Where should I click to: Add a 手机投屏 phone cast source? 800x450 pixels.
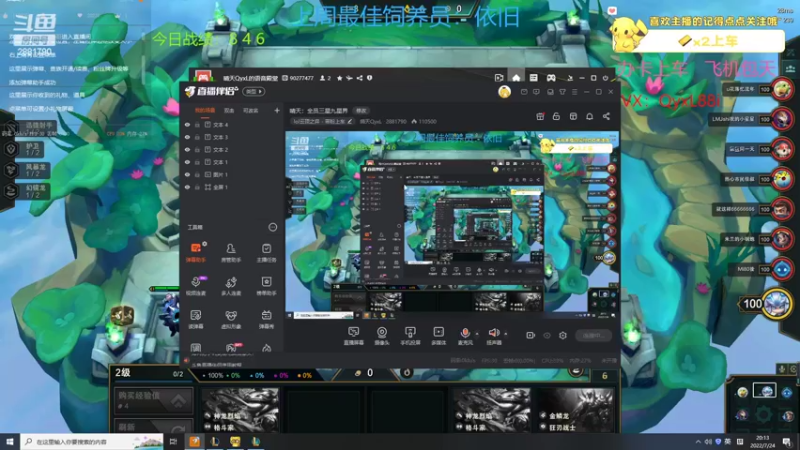coord(410,336)
